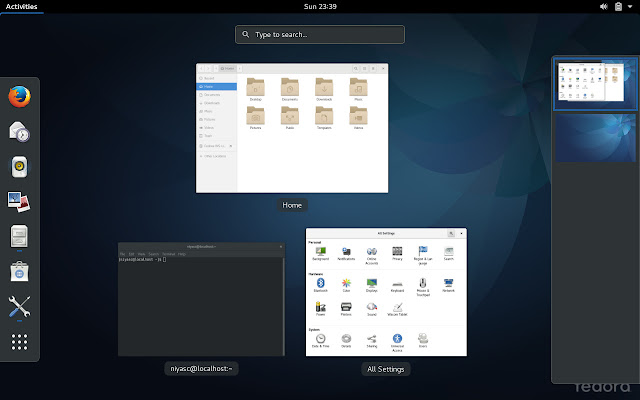
Task: Select the first workspace thumbnail with windows
Action: pos(595,84)
